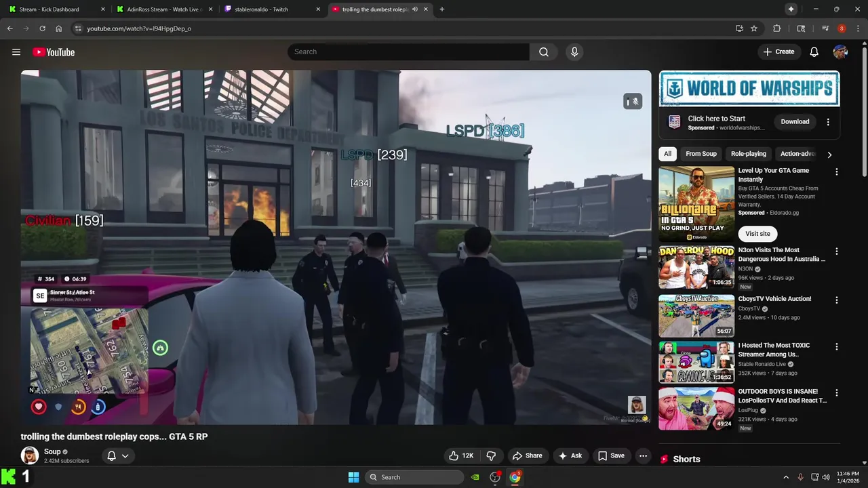Open menu for the N3on Australia video
The image size is (868, 488).
coord(837,251)
